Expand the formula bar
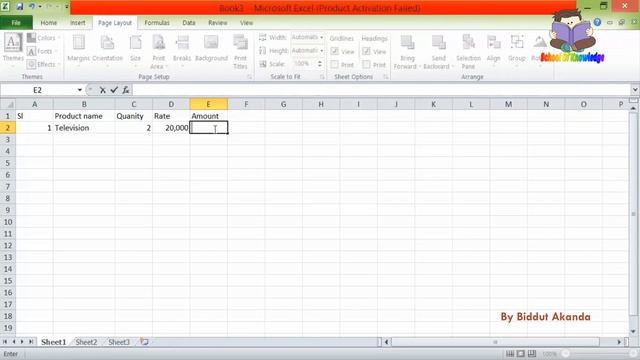Viewport: 640px width, 360px height. [x=635, y=90]
